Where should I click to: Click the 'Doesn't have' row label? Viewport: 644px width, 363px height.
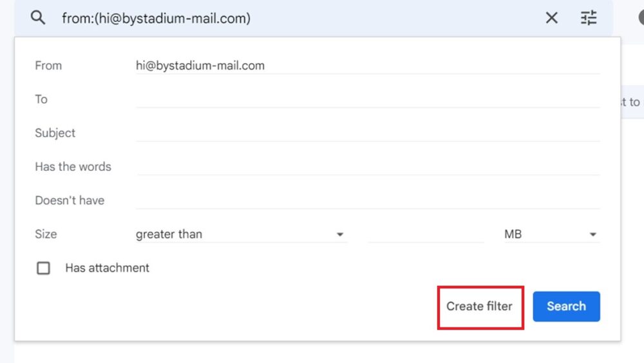(70, 201)
